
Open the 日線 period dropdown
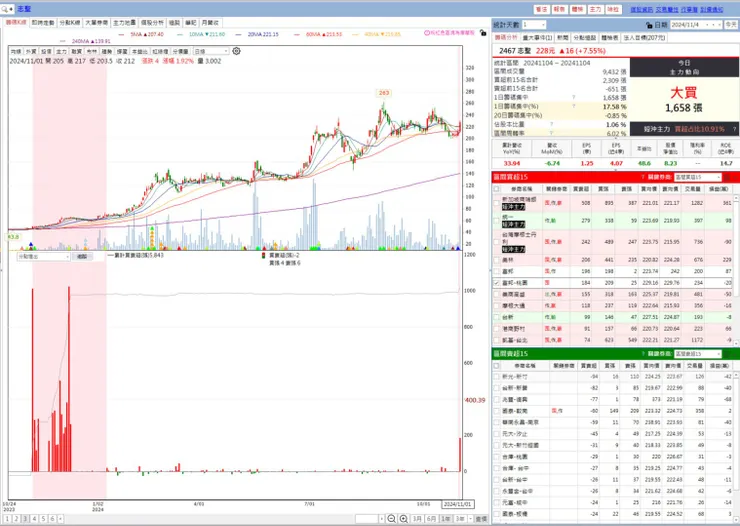pos(211,51)
